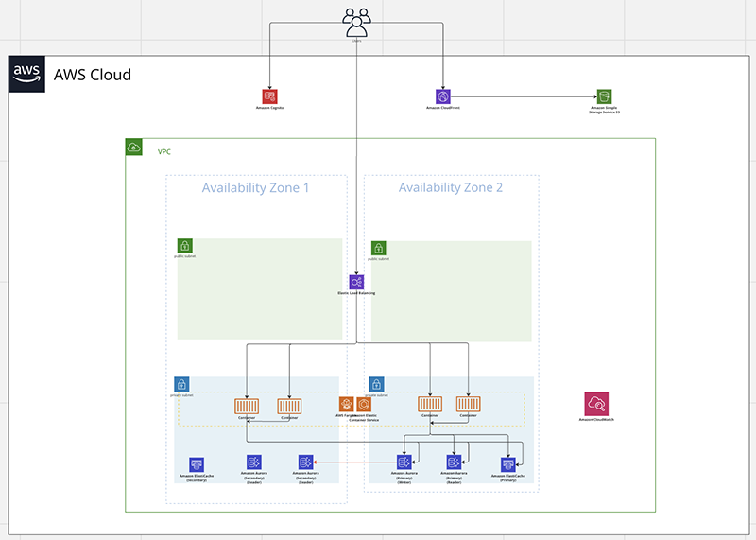Select the VPC cloud icon
Image resolution: width=756 pixels, height=540 pixels.
[x=133, y=148]
